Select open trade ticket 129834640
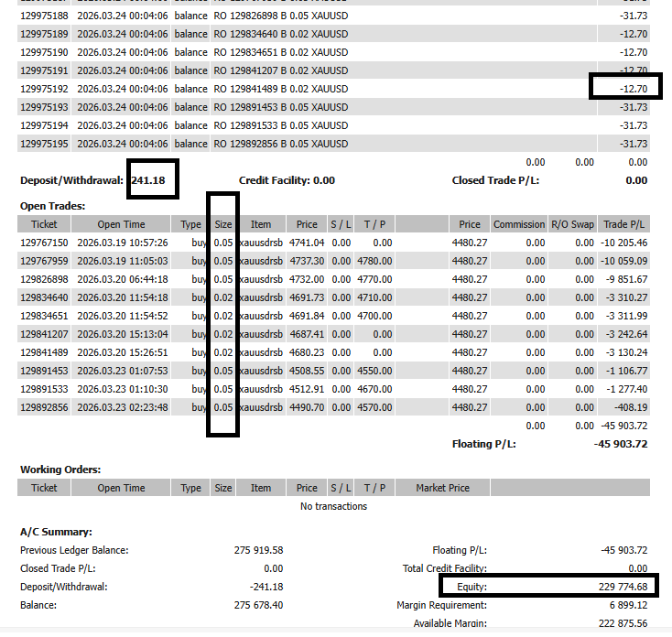This screenshot has width=672, height=637. 44,297
